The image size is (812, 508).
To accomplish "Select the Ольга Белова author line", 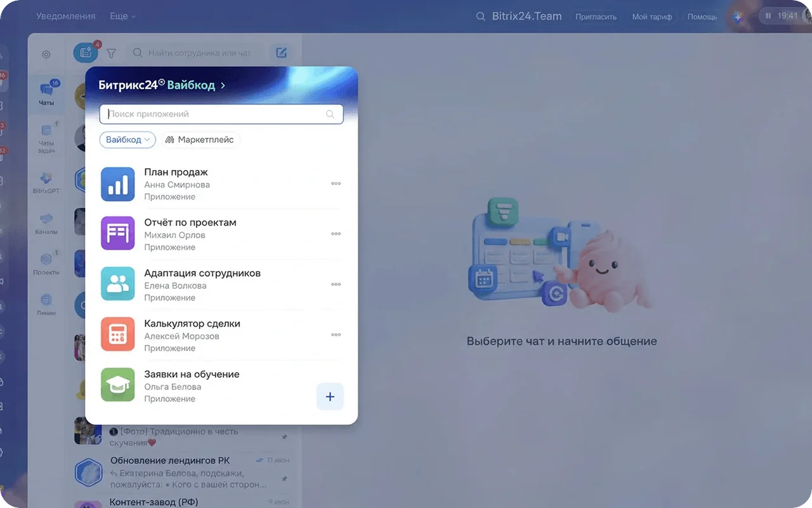I will (x=173, y=387).
